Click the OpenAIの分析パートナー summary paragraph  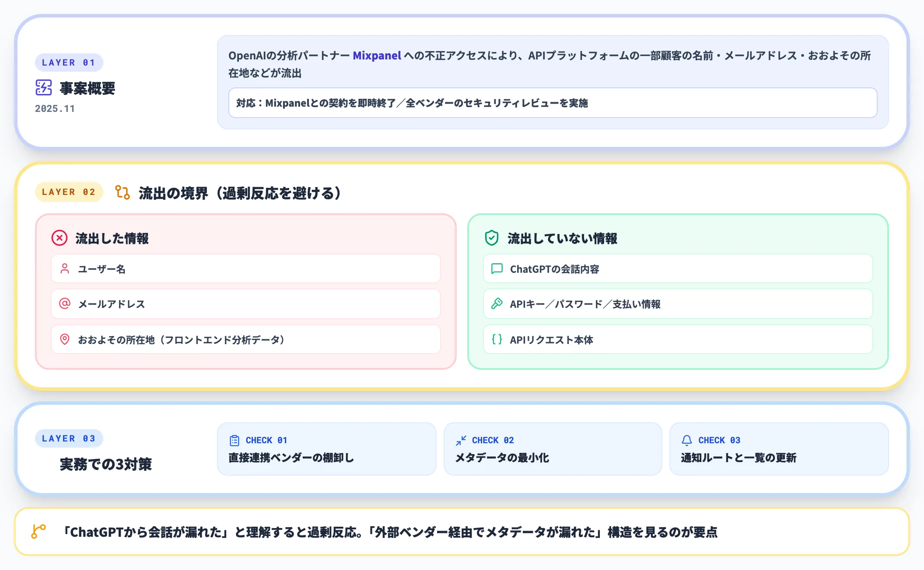coord(549,64)
